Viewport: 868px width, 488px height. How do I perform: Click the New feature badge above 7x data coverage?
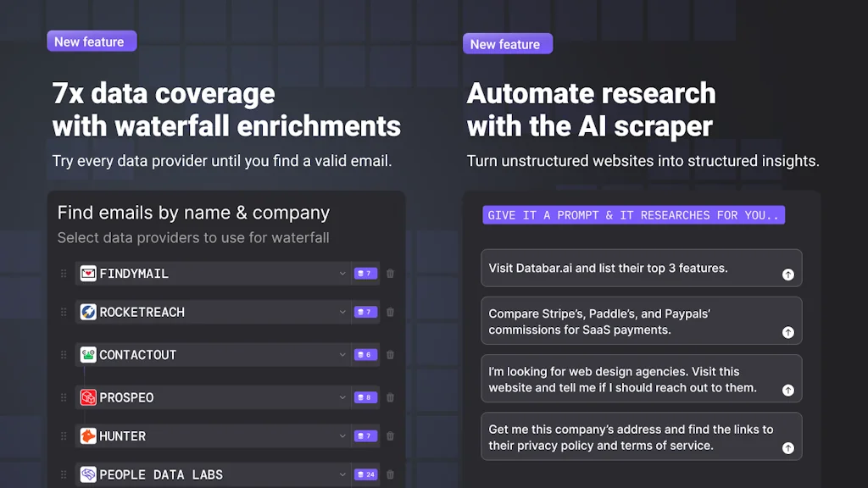(92, 41)
